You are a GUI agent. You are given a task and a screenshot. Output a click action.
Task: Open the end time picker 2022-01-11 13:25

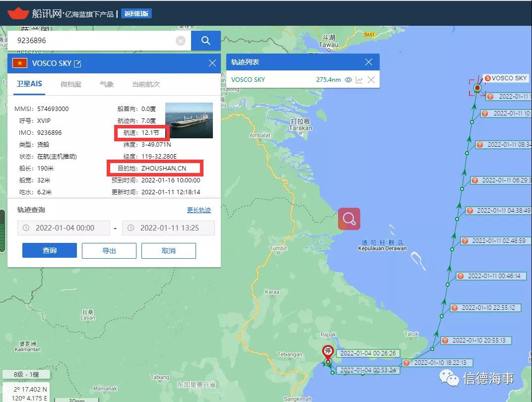(170, 228)
